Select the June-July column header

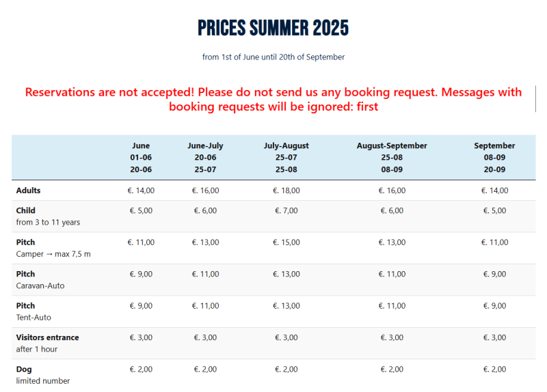pos(205,157)
